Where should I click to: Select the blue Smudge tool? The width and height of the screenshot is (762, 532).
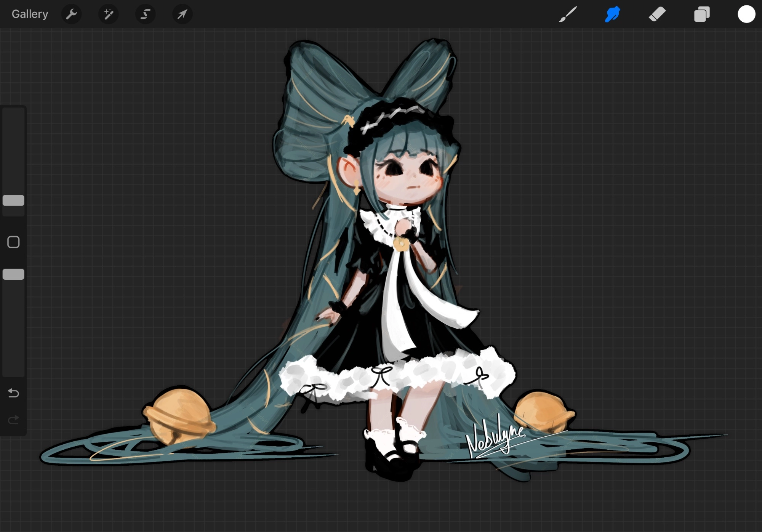pyautogui.click(x=612, y=14)
